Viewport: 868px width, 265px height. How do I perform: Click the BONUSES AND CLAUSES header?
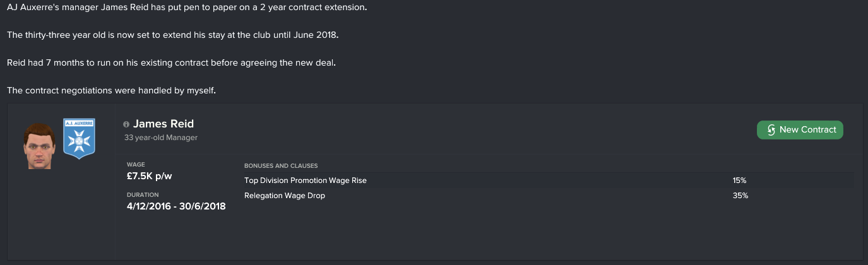(281, 166)
